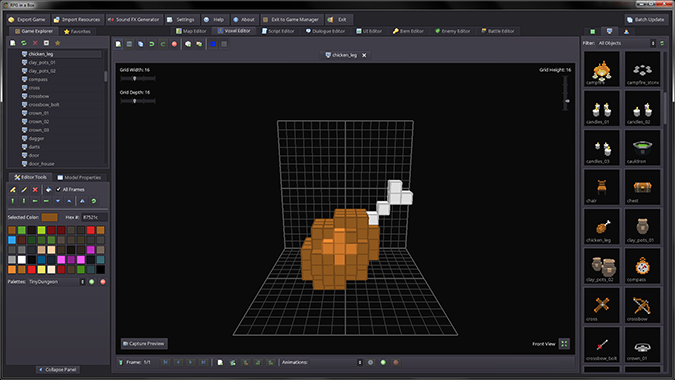Click the Front View fit-to-screen icon

click(564, 343)
